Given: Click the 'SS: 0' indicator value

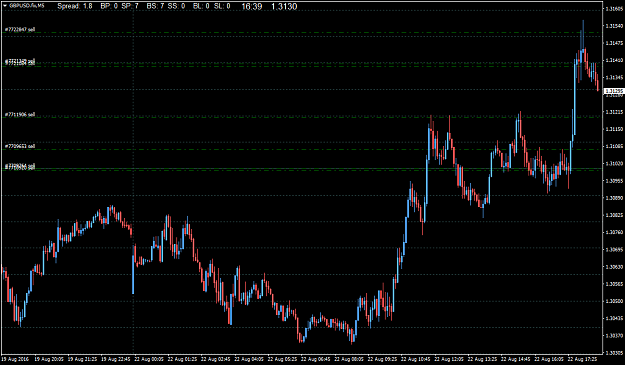Looking at the screenshot, I should [177, 6].
